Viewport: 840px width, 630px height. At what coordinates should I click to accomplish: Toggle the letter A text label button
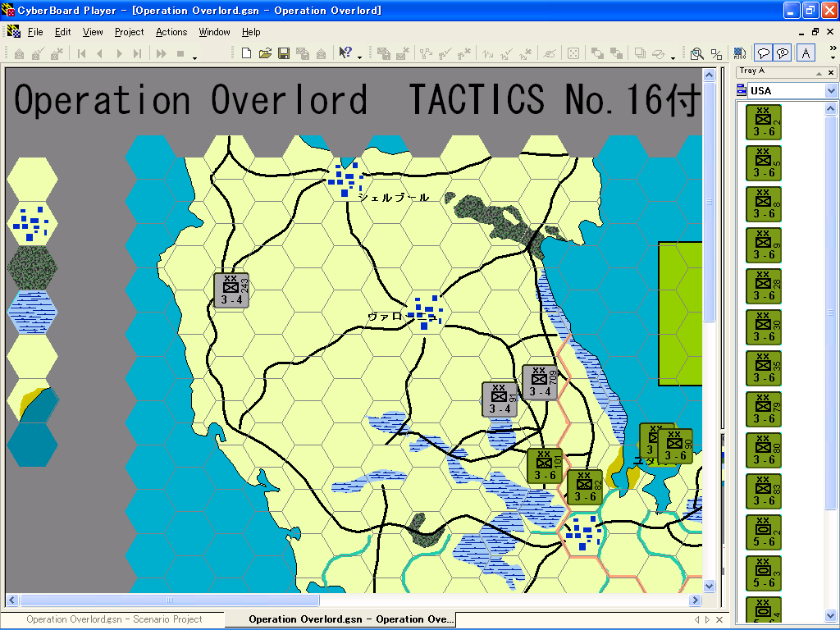806,53
